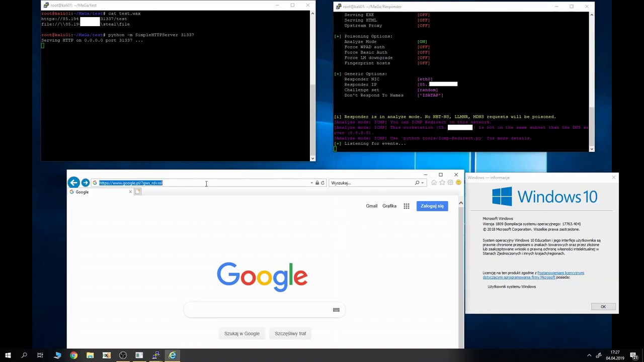The height and width of the screenshot is (362, 644).
Task: Open taskbar Search magnifier
Action: 24,355
